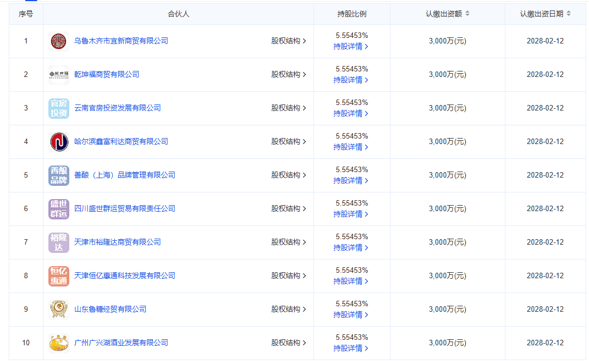Image resolution: width=589 pixels, height=364 pixels.
Task: Select 3,000万(元) amount in 天津恒亿惠通科技发展有限公司 row
Action: click(447, 275)
